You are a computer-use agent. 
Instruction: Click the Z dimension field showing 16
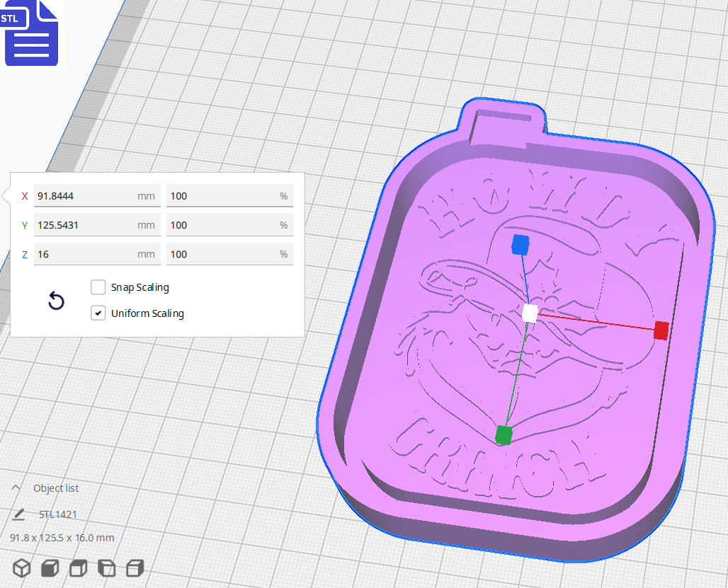tap(97, 253)
